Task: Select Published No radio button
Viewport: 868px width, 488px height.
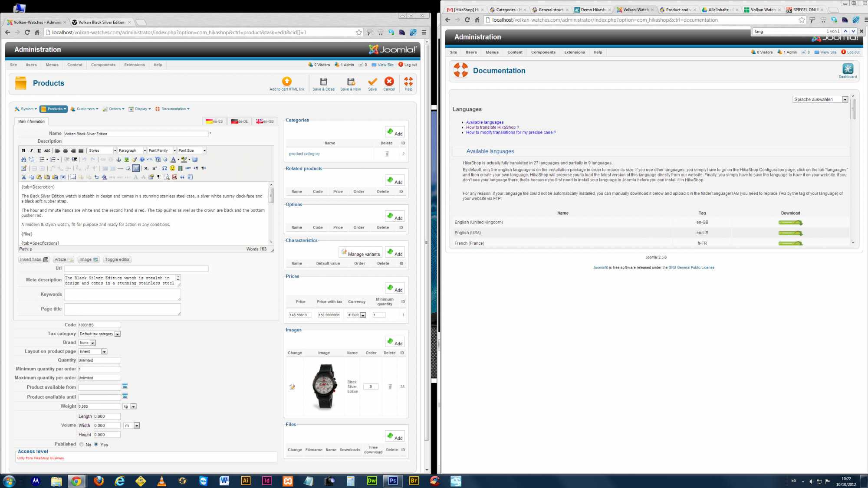Action: 82,444
